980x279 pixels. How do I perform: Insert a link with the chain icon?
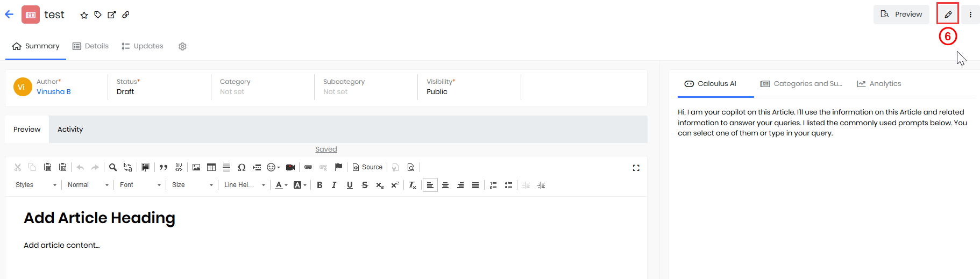(x=308, y=168)
